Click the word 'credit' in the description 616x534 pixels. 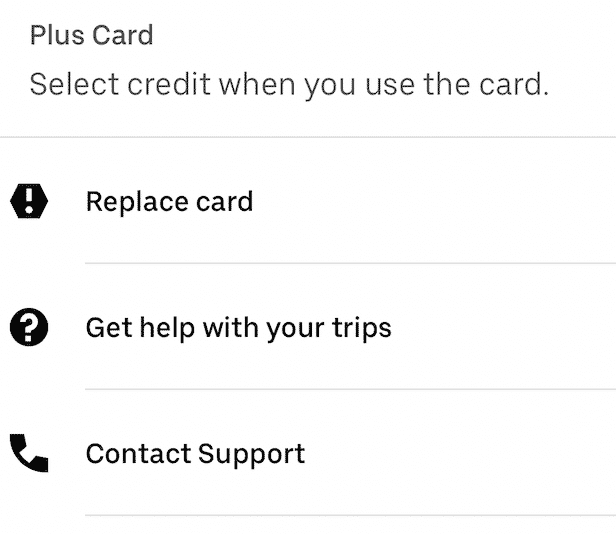pyautogui.click(x=169, y=84)
